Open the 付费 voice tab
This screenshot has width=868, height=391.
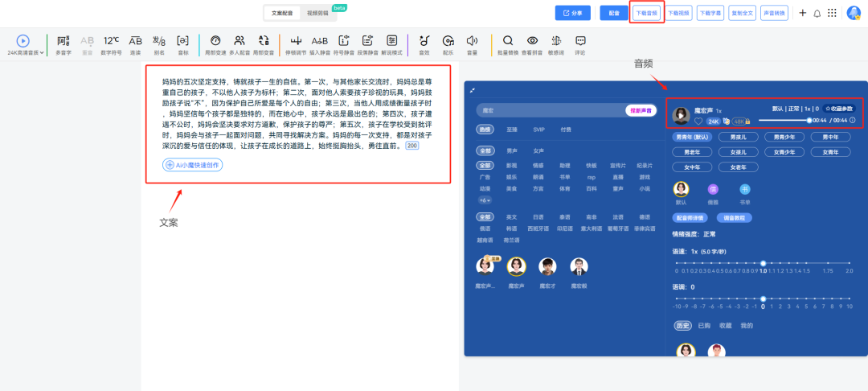pos(566,130)
